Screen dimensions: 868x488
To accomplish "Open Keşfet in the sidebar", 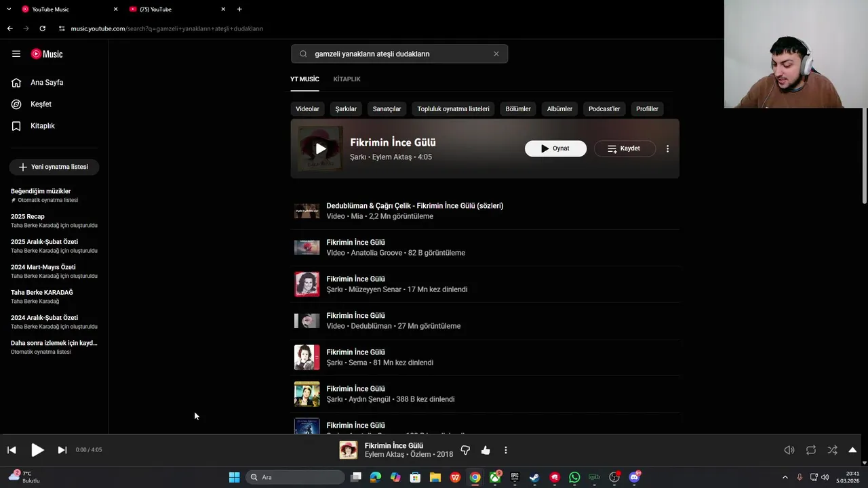I will (54, 104).
